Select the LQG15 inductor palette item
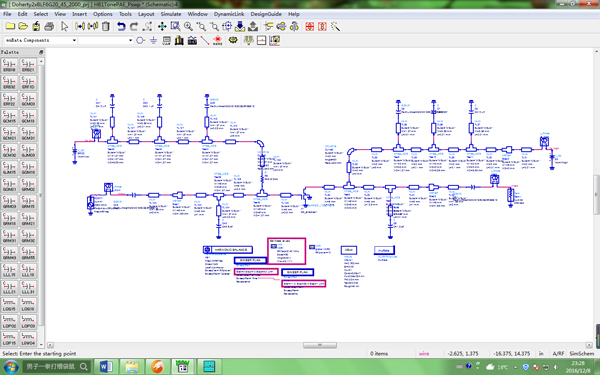600x375 pixels. 9,305
